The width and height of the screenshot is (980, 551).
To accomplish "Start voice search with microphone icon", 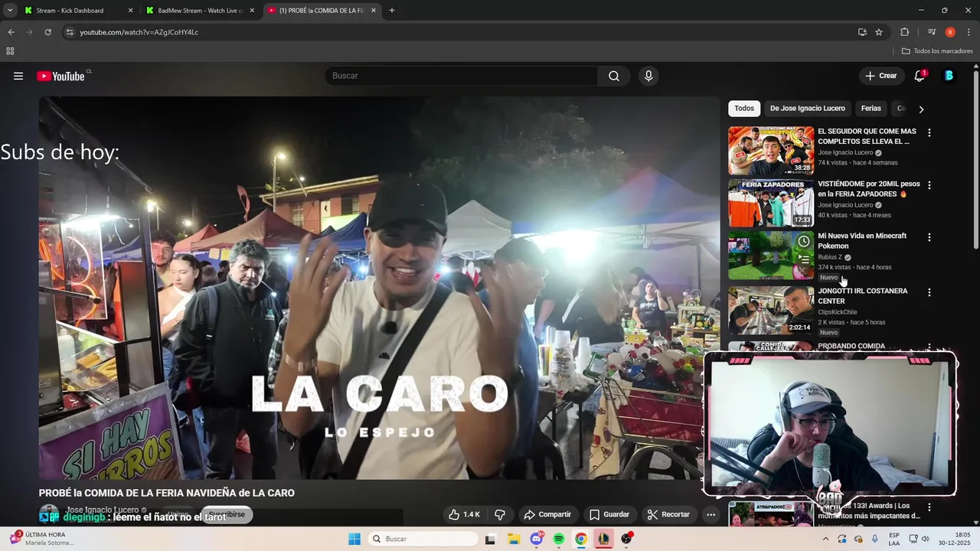I will [x=648, y=76].
